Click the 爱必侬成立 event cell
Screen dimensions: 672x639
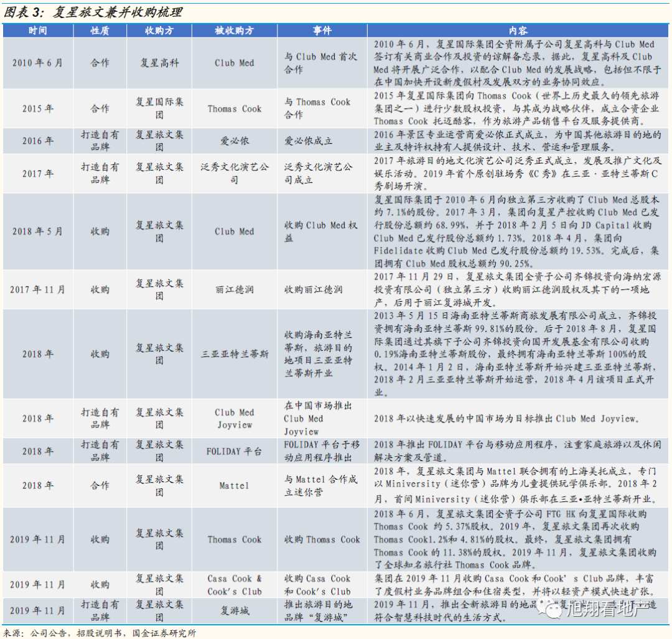pyautogui.click(x=322, y=141)
